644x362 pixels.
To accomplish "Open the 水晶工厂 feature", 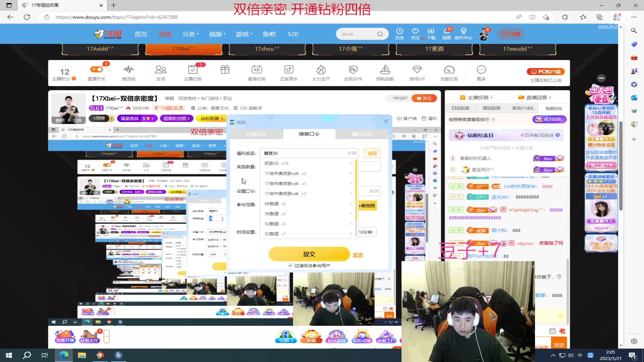I will tap(386, 336).
